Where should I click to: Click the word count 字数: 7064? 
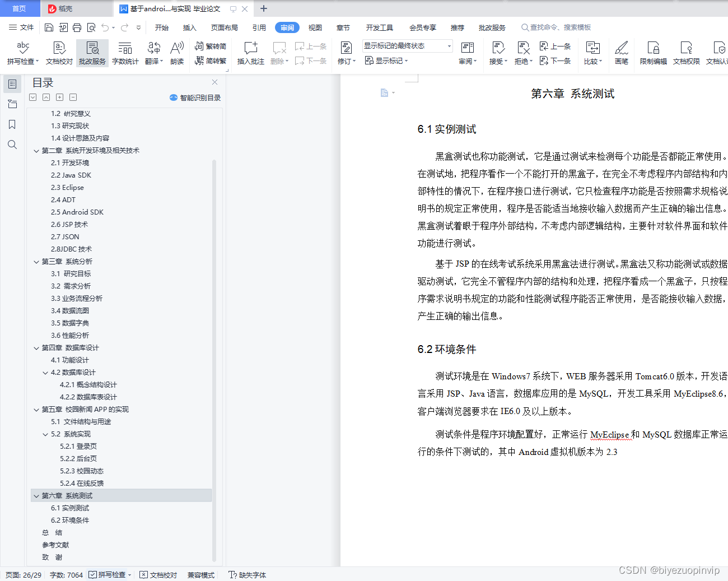(x=66, y=575)
